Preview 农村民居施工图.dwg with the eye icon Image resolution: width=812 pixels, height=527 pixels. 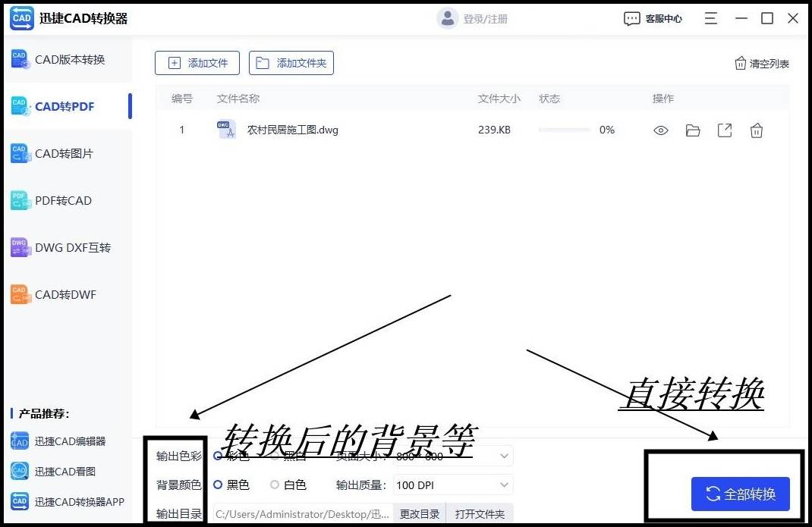coord(660,130)
